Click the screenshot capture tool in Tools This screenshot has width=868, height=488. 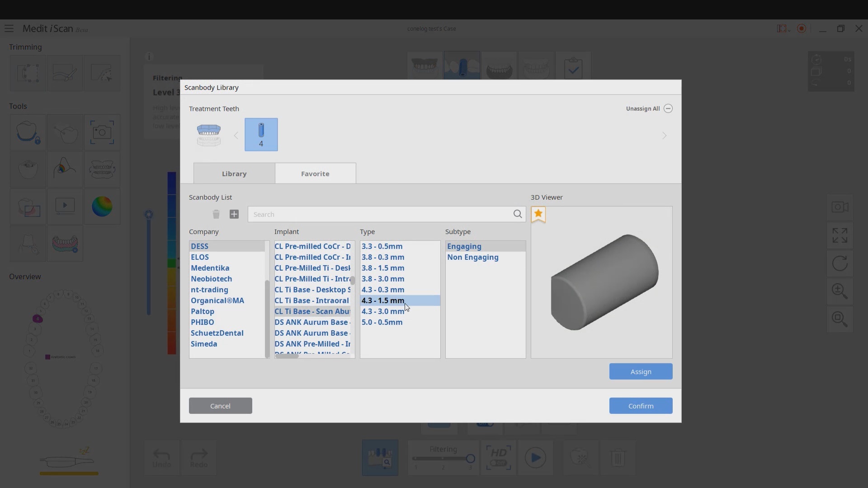click(x=102, y=132)
